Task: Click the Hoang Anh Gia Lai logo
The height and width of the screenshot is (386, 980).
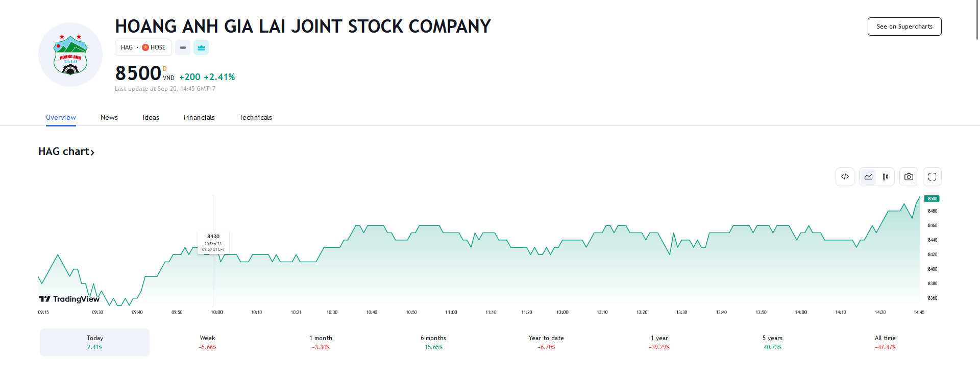Action: click(70, 55)
